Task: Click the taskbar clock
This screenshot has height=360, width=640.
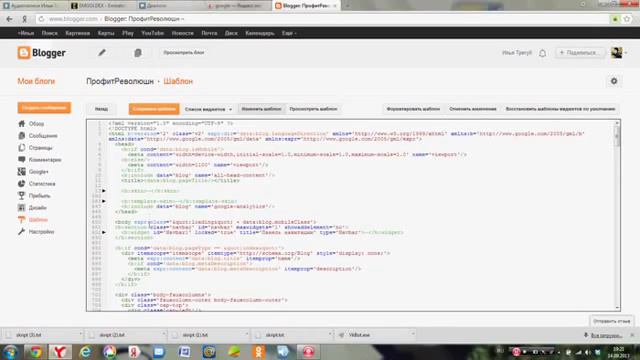Action: (x=619, y=352)
